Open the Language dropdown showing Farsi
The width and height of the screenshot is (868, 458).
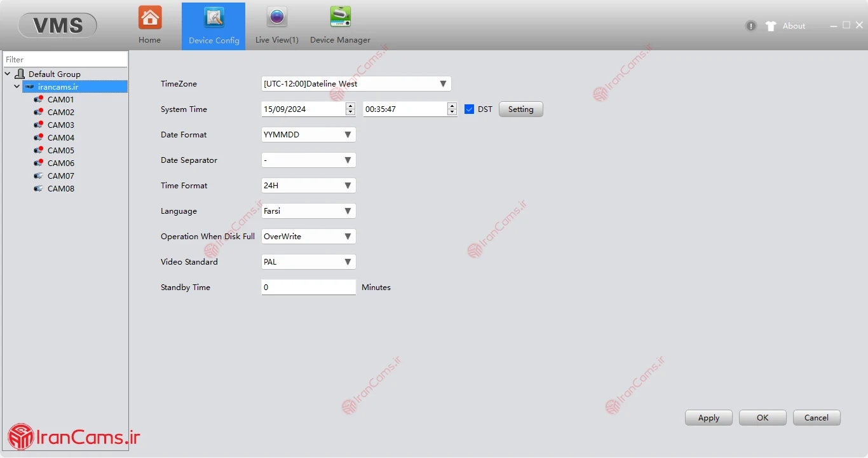click(309, 211)
